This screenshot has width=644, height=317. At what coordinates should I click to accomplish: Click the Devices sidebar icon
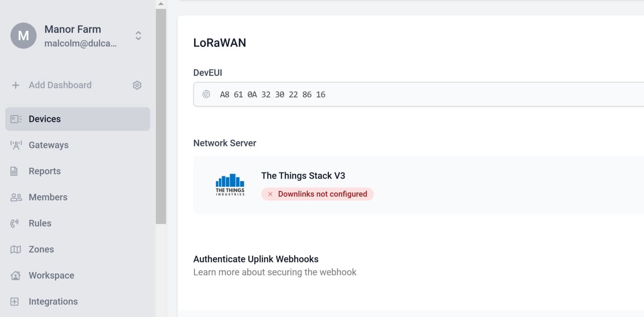coord(16,119)
